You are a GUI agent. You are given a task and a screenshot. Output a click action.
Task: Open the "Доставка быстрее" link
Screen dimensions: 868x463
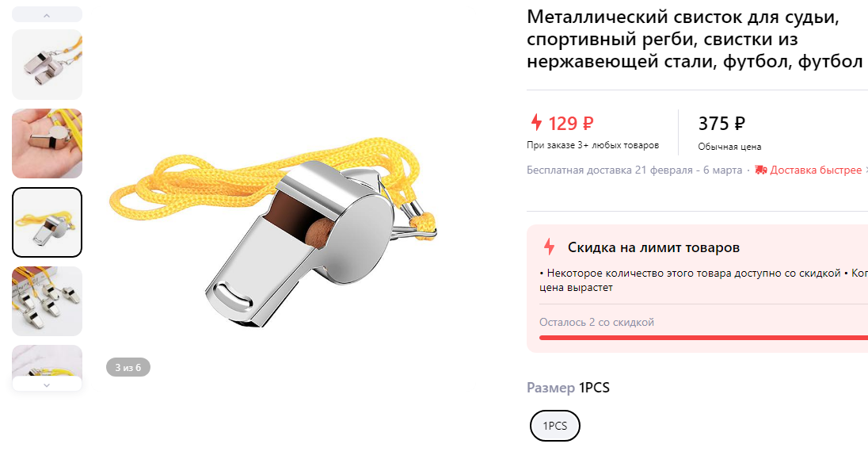(816, 170)
